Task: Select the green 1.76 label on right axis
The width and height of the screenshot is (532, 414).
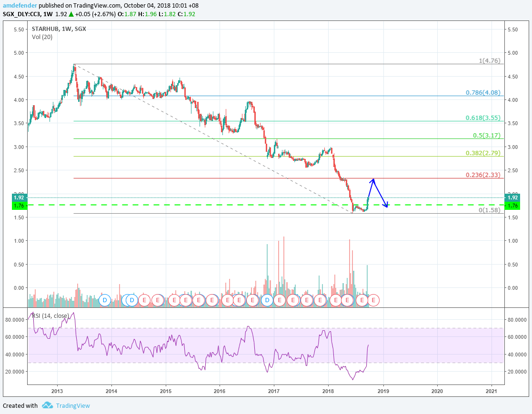Action: pos(512,206)
